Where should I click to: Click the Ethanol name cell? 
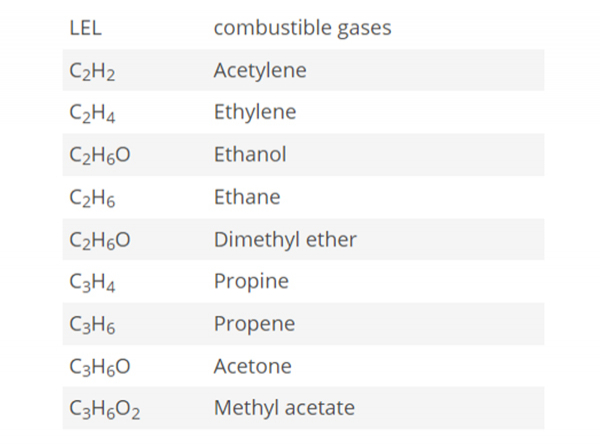[250, 154]
